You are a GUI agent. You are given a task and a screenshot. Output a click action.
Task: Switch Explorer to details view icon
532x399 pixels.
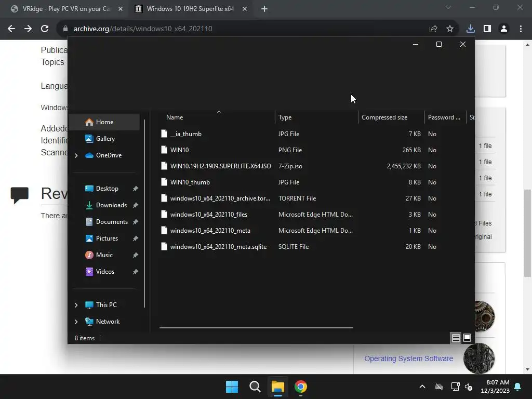click(456, 338)
